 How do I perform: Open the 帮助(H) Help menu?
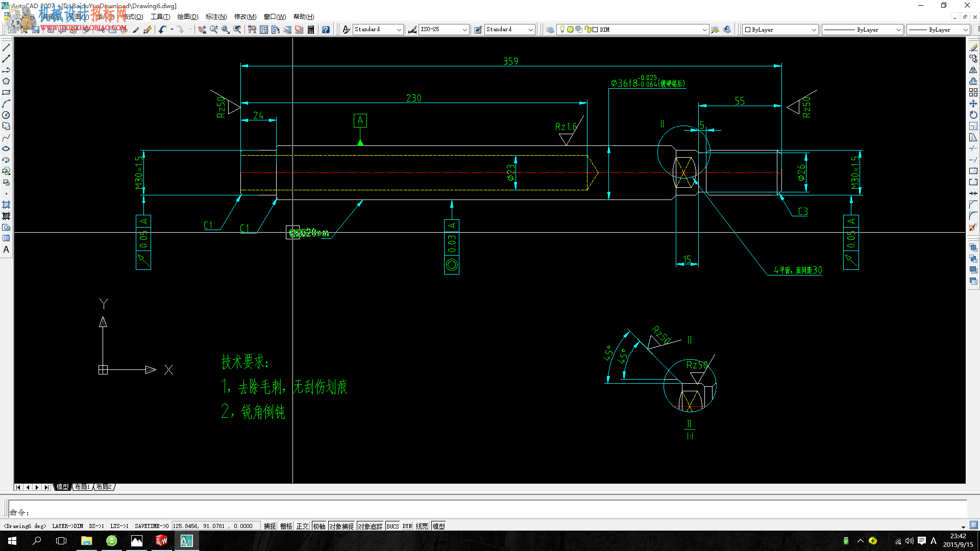coord(304,17)
